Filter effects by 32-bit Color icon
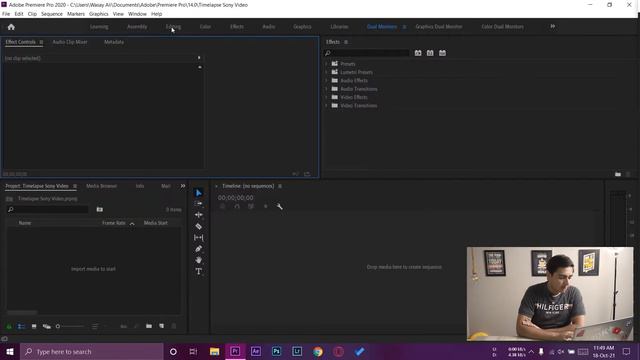The width and height of the screenshot is (640, 360). pyautogui.click(x=430, y=53)
